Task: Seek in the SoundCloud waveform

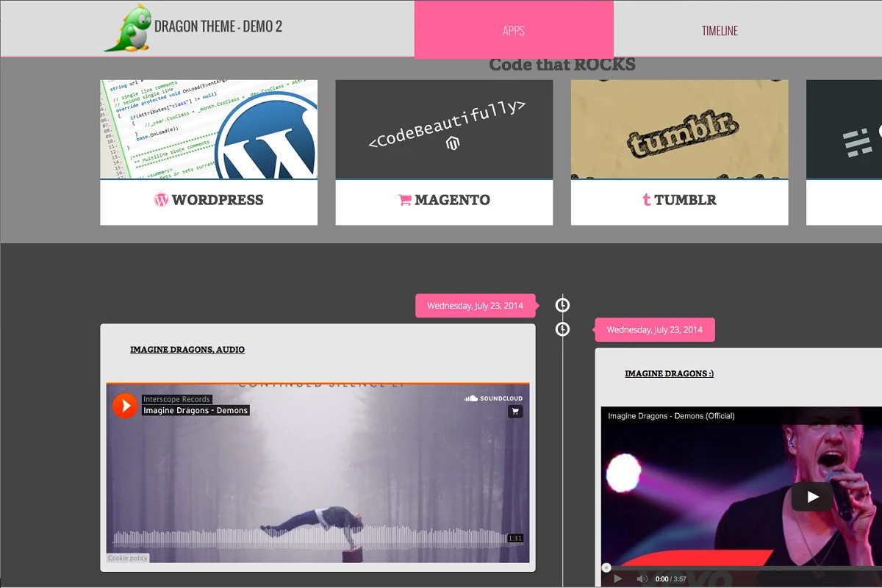Action: (309, 537)
